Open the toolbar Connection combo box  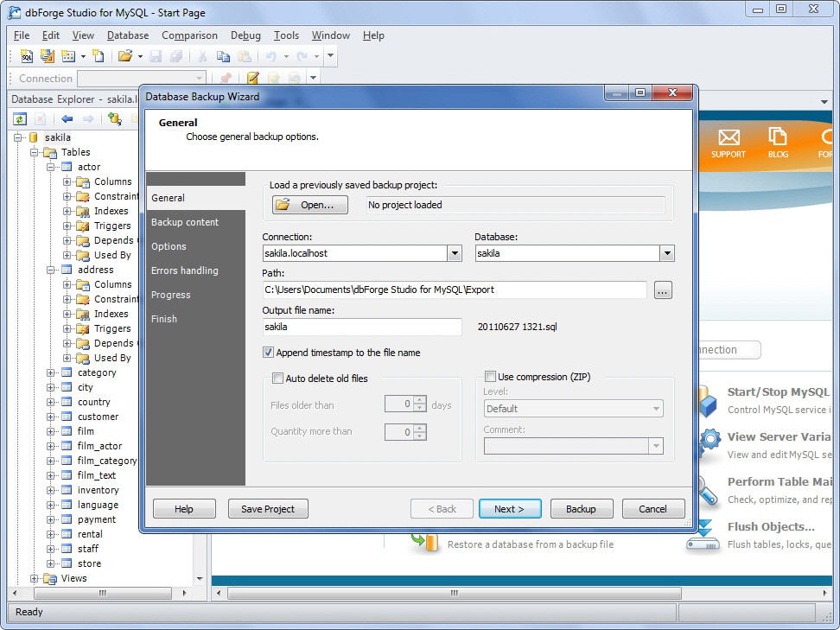click(142, 79)
